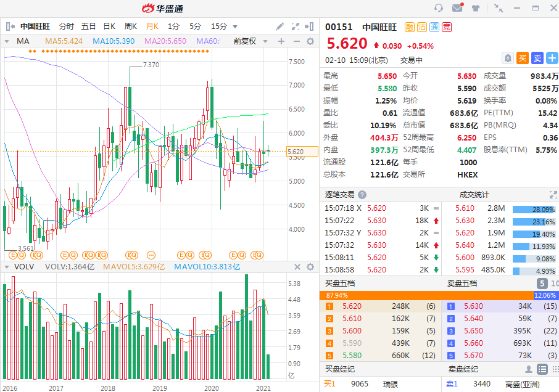Zoom in chart with plus icon
The width and height of the screenshot is (559, 392).
point(281,41)
